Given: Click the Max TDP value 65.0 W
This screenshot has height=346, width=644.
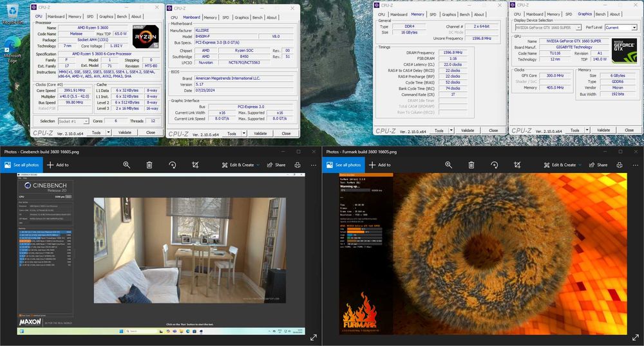Looking at the screenshot, I should [x=120, y=33].
